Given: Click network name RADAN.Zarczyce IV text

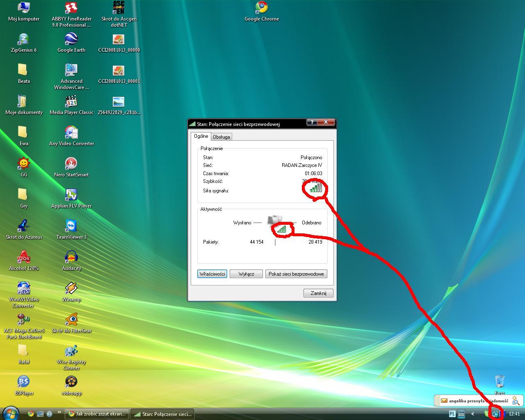Looking at the screenshot, I should pyautogui.click(x=302, y=165).
